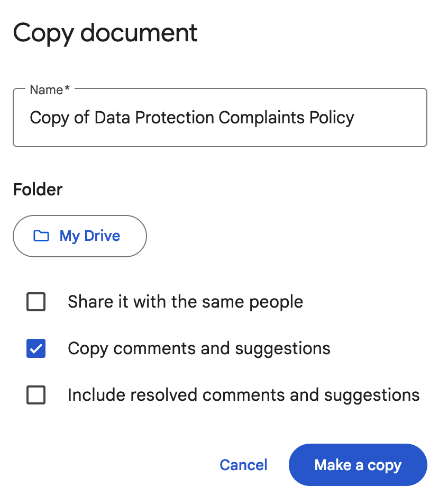
Task: Open the My Drive folder picker
Action: pyautogui.click(x=80, y=236)
